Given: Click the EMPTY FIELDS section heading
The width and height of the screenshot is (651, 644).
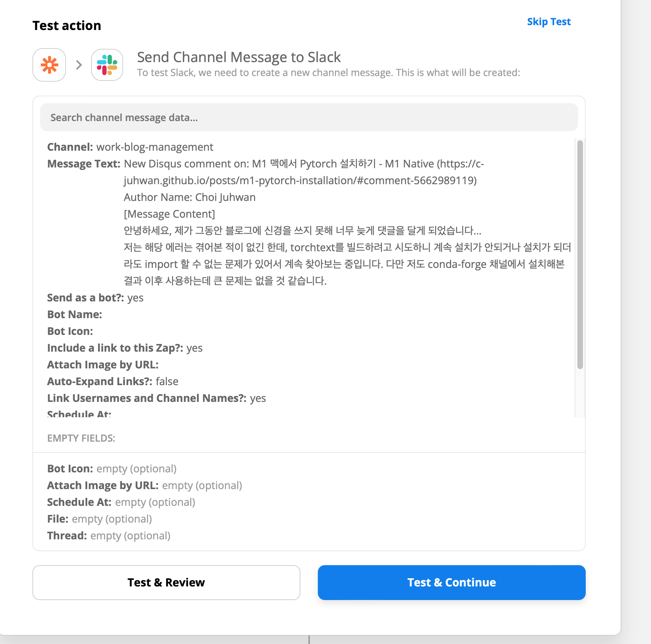Looking at the screenshot, I should [81, 438].
